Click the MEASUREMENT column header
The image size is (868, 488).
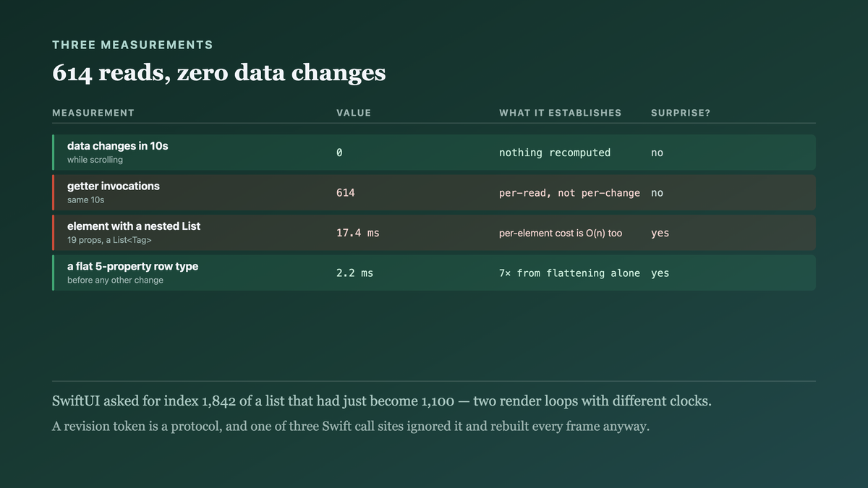pyautogui.click(x=93, y=113)
